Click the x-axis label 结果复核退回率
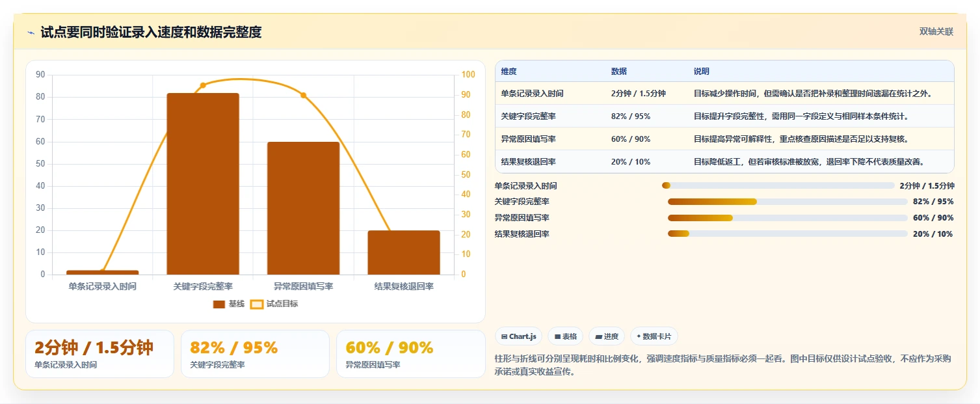 [404, 286]
